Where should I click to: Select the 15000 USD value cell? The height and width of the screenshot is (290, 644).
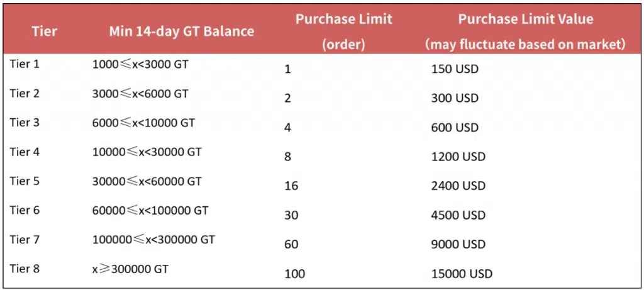click(x=462, y=274)
